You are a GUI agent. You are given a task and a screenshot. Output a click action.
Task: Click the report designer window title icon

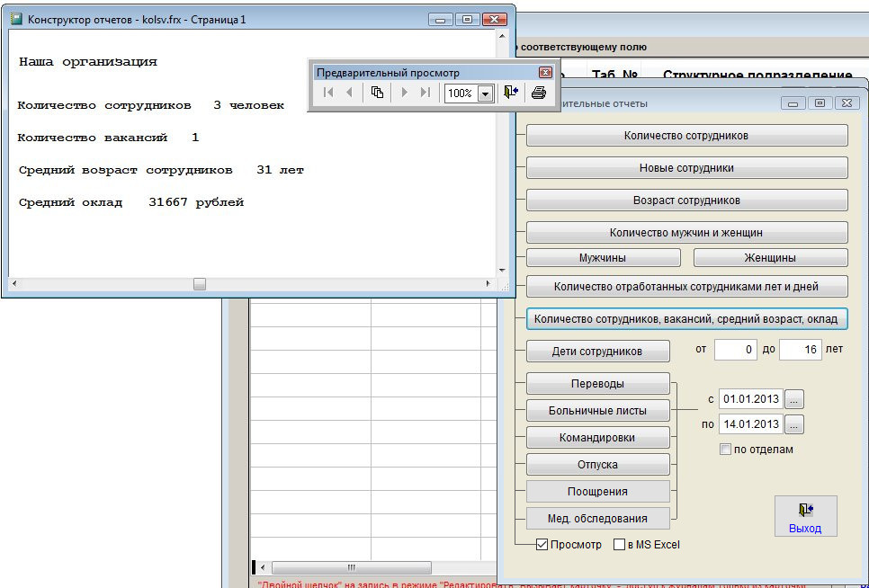(16, 20)
